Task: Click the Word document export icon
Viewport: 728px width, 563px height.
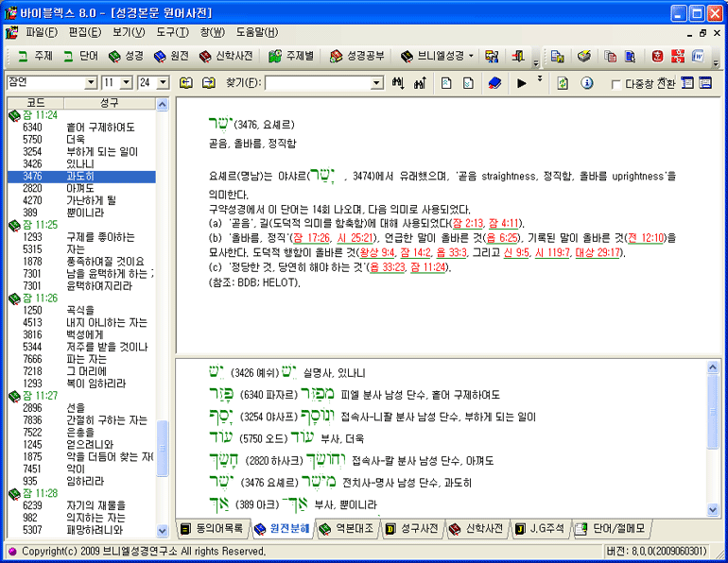Action: [698, 56]
